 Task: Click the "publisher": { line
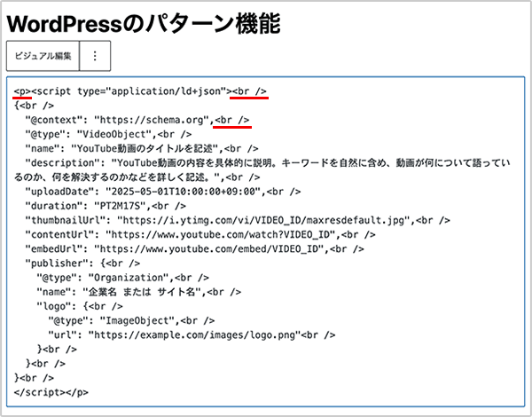[82, 264]
